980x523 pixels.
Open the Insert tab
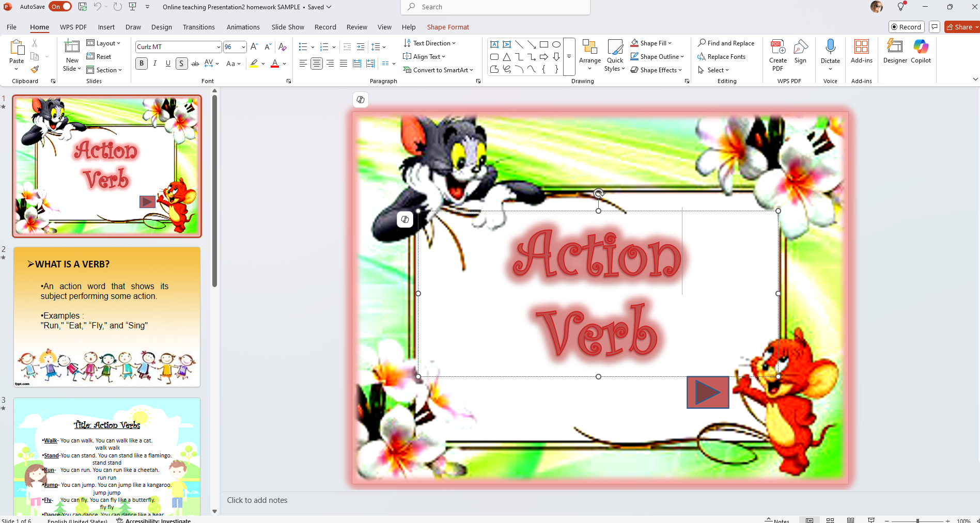106,27
